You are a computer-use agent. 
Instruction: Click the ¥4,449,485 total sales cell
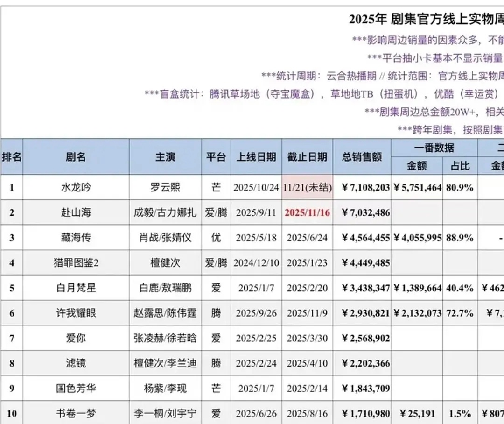(362, 262)
